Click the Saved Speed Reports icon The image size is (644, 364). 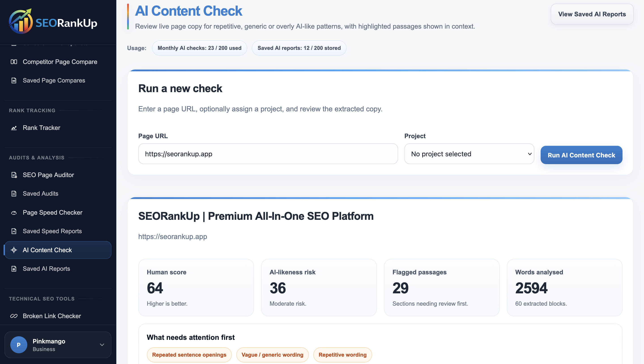coord(14,231)
